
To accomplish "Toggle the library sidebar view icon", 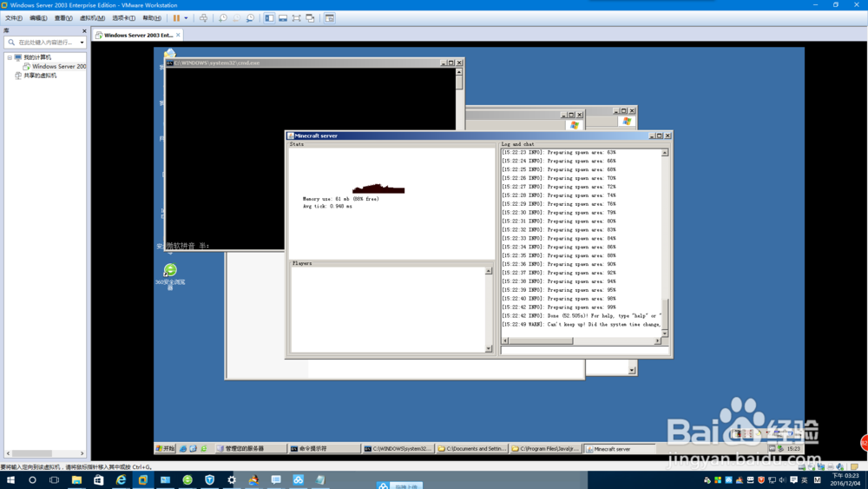I will pos(269,18).
